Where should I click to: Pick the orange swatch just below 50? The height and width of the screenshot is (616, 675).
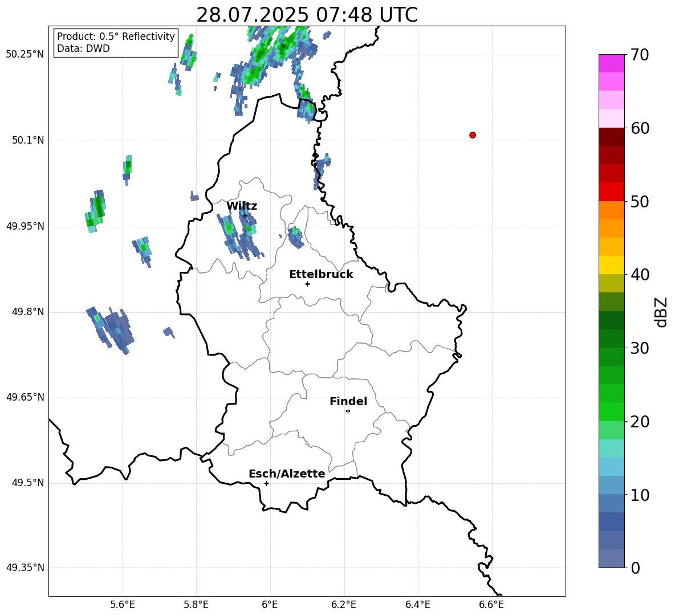coord(611,210)
